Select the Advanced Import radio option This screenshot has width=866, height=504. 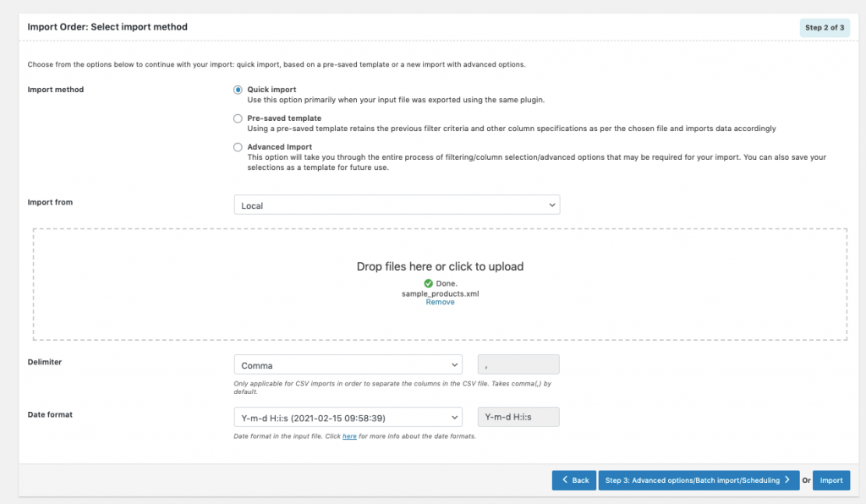click(x=238, y=147)
